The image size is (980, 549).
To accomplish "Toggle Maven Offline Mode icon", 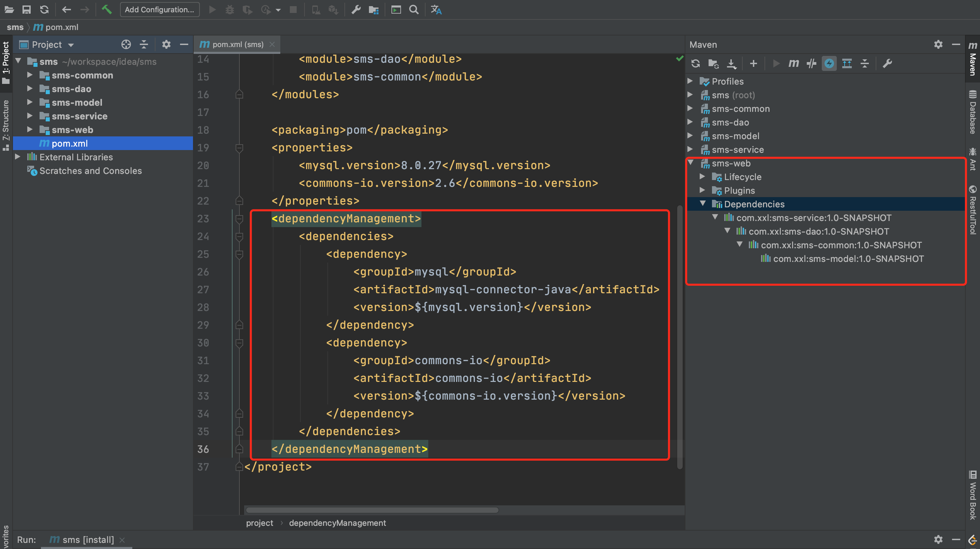I will coord(811,63).
